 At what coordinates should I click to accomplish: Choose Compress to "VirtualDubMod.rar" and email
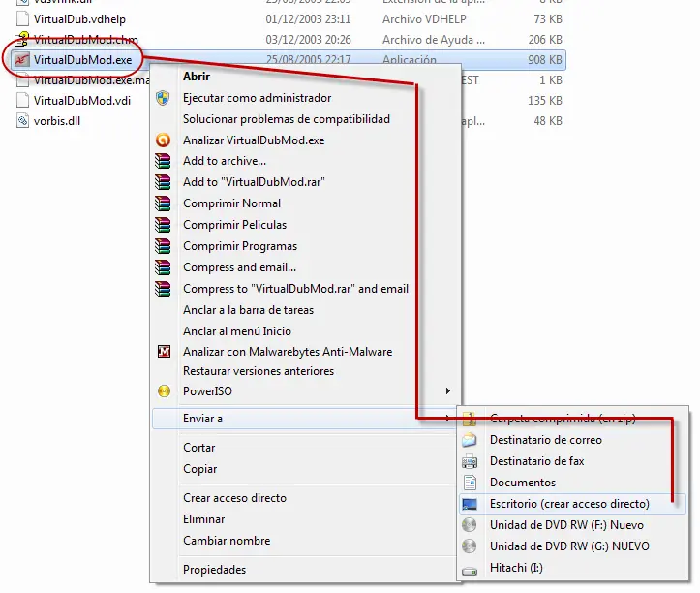tap(295, 289)
